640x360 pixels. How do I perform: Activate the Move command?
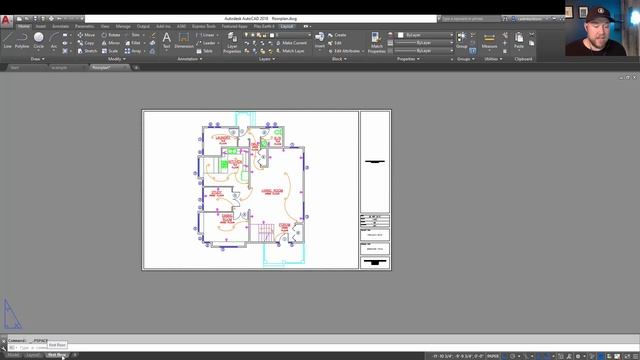coord(86,35)
